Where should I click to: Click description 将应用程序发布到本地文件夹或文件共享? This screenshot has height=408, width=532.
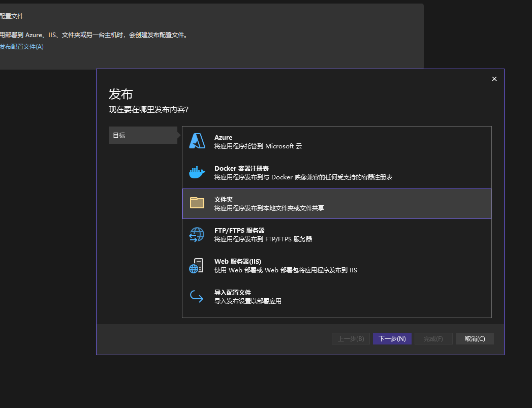click(269, 208)
